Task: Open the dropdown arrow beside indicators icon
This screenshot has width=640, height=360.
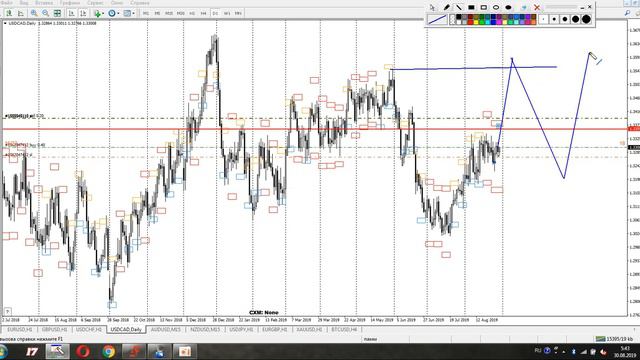Action: pos(102,13)
